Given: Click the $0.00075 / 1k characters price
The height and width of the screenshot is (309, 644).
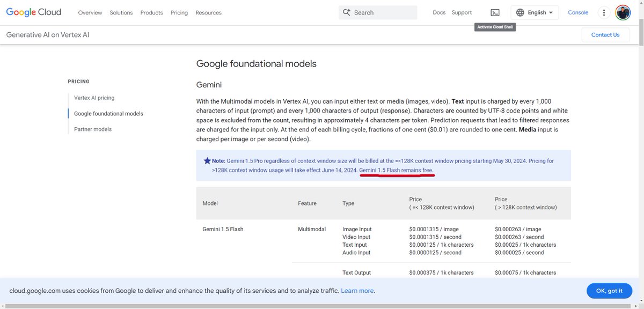Looking at the screenshot, I should pos(525,273).
